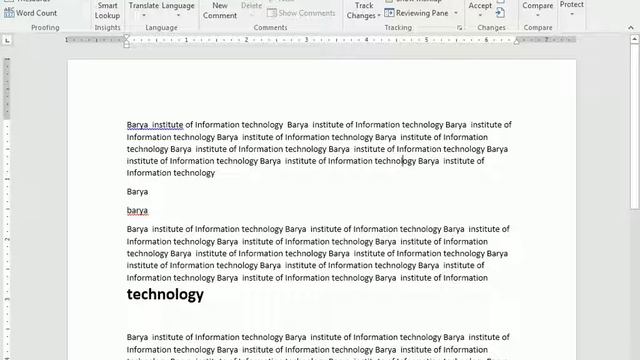Click the large bold "technology" word

click(x=165, y=294)
